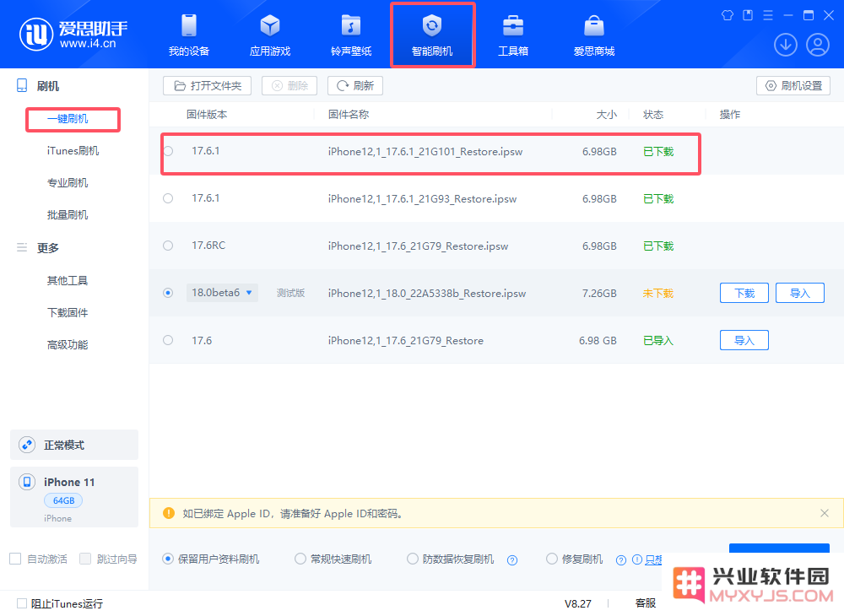Click the download manager arrow icon

785,46
